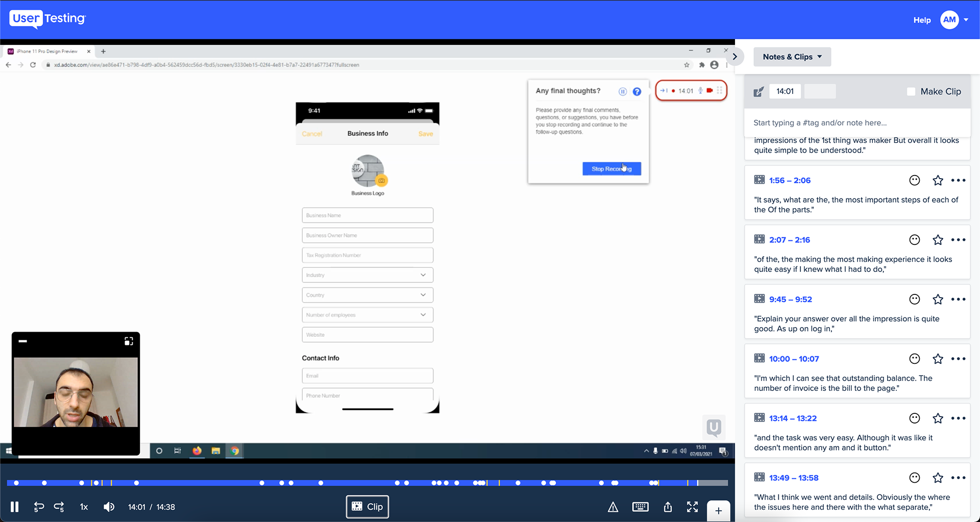Seek on the video progress bar
980x522 pixels.
click(x=367, y=483)
